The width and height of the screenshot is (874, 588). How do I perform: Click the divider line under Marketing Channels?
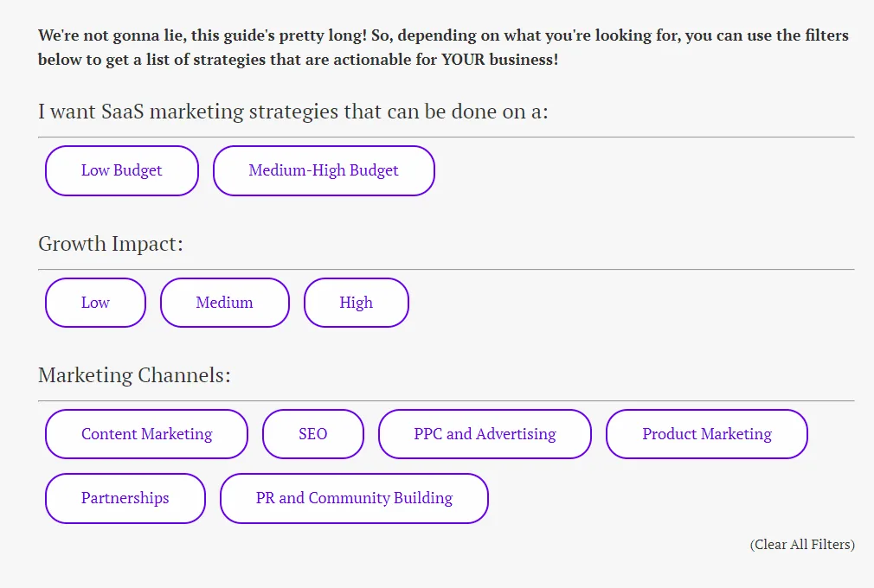pos(446,401)
